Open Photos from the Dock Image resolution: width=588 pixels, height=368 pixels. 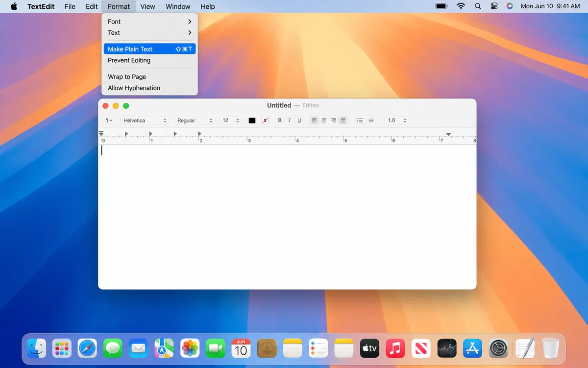click(x=190, y=348)
